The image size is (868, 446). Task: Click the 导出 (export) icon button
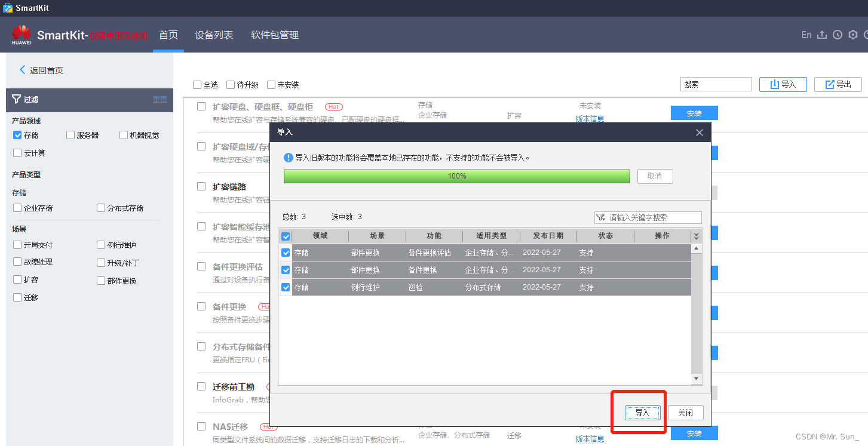pos(838,84)
